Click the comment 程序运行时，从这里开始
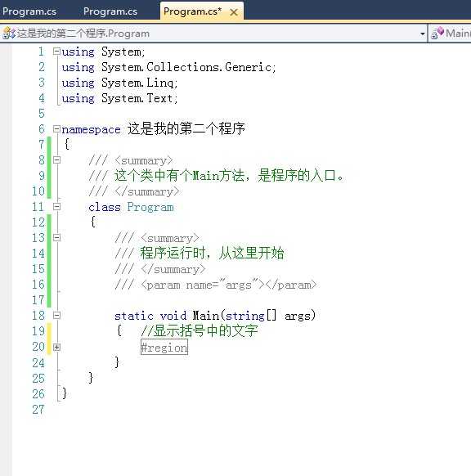 (212, 254)
